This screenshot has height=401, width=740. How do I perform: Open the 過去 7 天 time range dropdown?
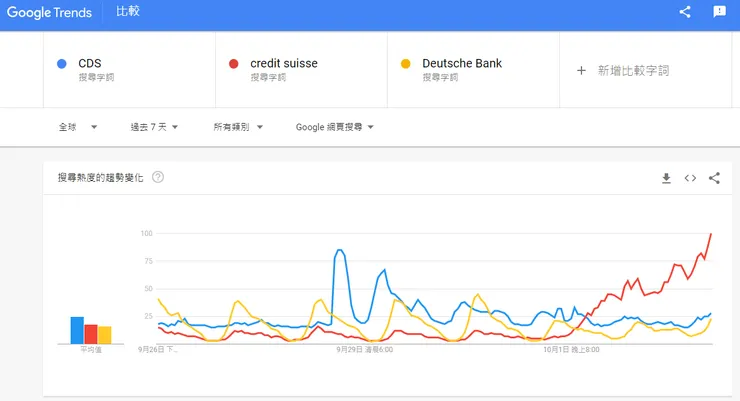[x=154, y=127]
